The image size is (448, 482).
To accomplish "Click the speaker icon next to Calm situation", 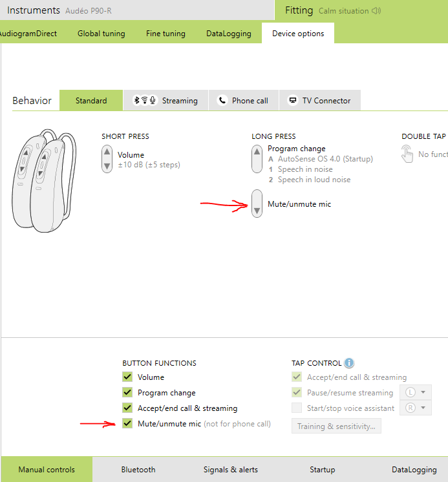I will pyautogui.click(x=376, y=11).
